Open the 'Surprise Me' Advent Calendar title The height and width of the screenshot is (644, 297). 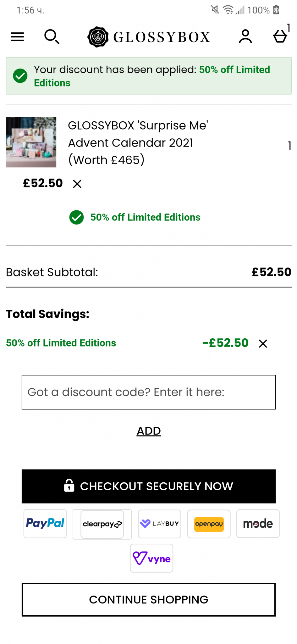pyautogui.click(x=138, y=142)
